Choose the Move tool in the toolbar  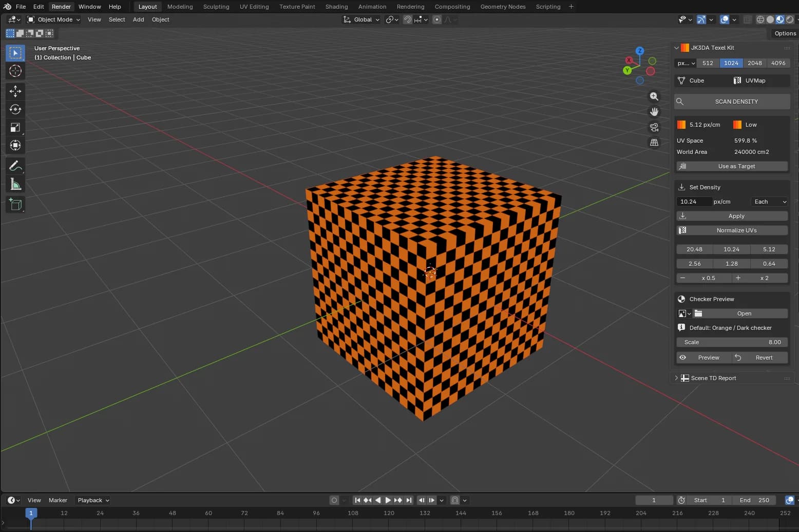[15, 91]
